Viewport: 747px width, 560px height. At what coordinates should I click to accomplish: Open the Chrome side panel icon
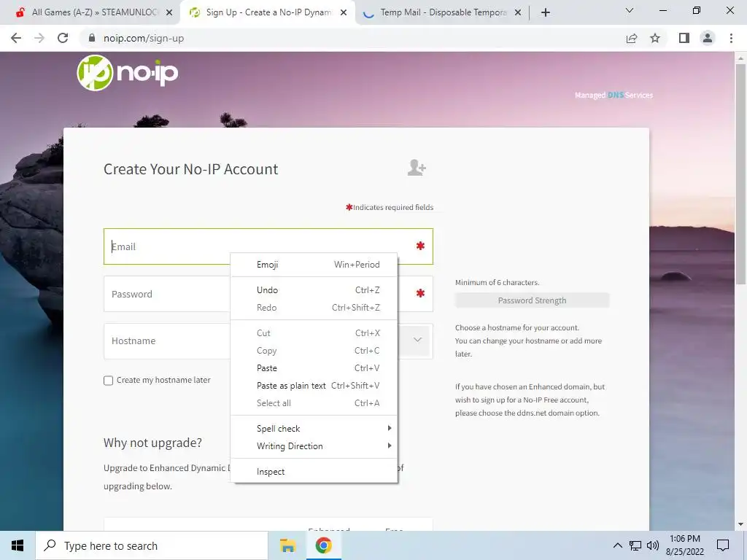[684, 38]
